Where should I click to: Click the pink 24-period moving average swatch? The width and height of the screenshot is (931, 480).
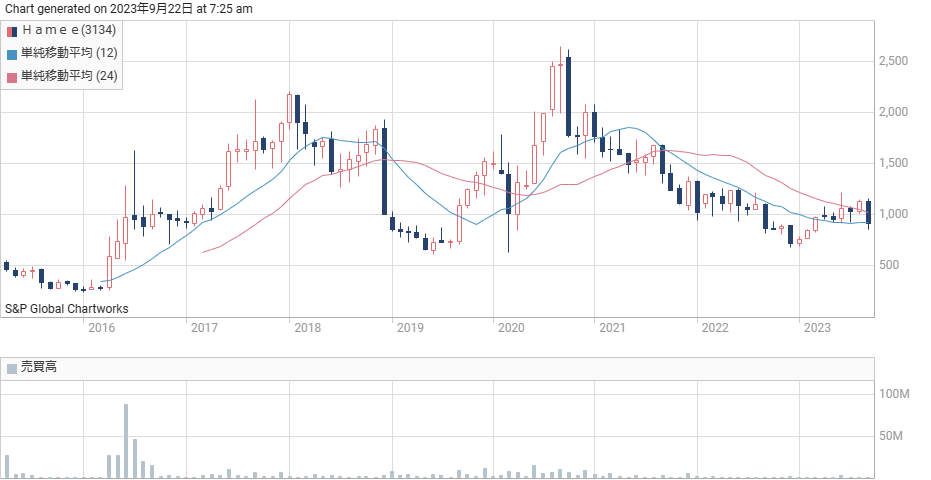tap(12, 77)
